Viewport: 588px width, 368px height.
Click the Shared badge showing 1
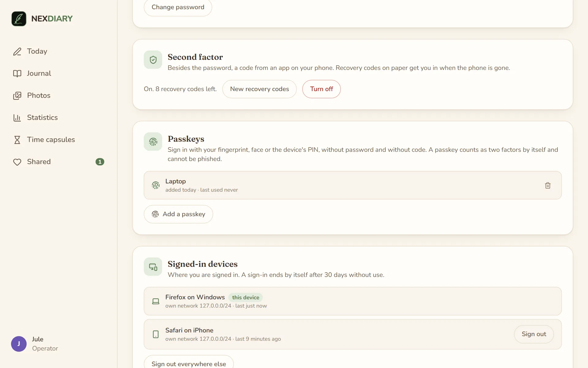coord(100,162)
